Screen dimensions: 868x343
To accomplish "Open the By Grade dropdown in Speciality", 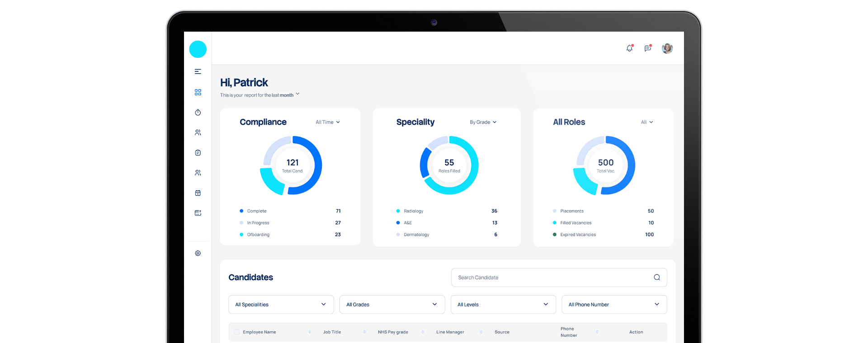I will [x=483, y=122].
